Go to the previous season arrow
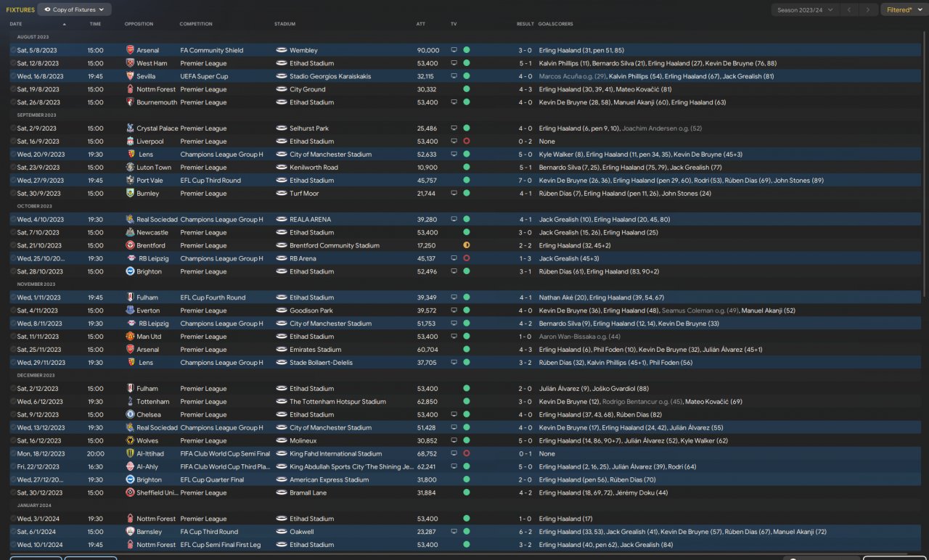The height and width of the screenshot is (560, 929). pyautogui.click(x=849, y=10)
